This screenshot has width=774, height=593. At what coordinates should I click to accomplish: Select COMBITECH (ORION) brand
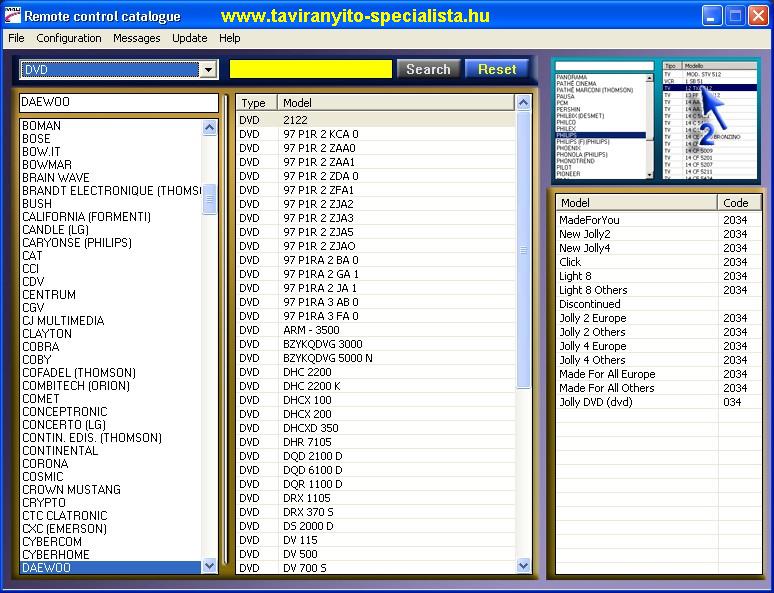(111, 386)
